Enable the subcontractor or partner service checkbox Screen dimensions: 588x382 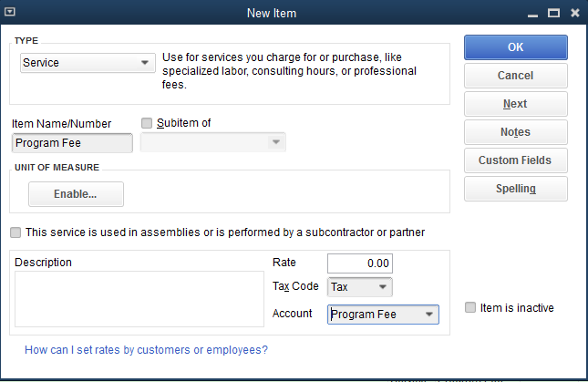tap(15, 232)
